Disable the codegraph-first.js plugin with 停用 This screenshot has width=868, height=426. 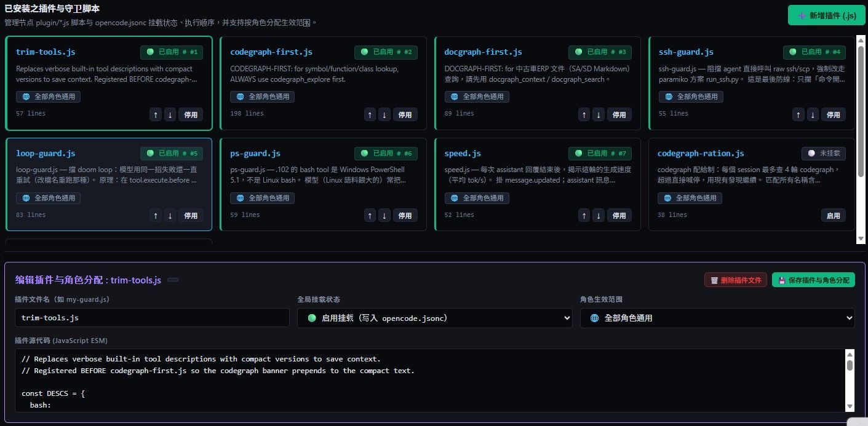tap(405, 114)
